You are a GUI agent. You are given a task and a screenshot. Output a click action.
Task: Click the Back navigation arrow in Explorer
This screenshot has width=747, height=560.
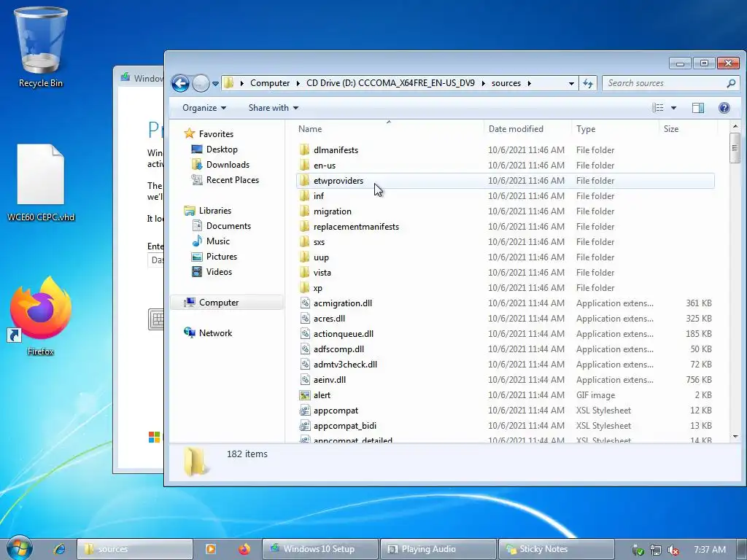[180, 84]
